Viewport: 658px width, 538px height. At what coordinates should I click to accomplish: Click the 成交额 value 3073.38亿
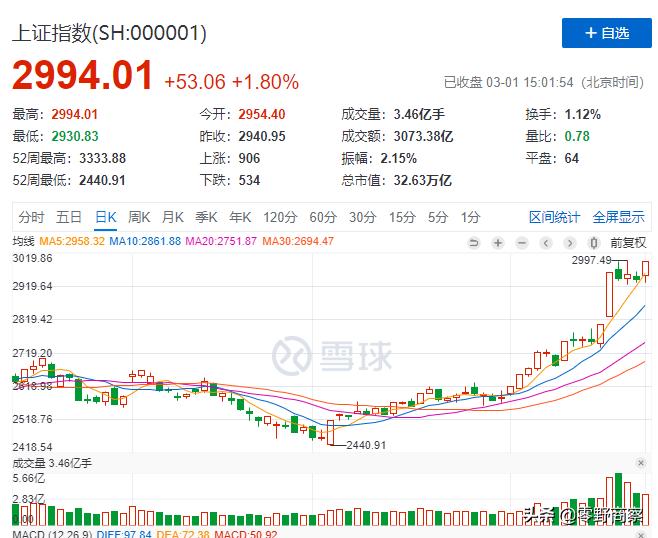(x=423, y=136)
